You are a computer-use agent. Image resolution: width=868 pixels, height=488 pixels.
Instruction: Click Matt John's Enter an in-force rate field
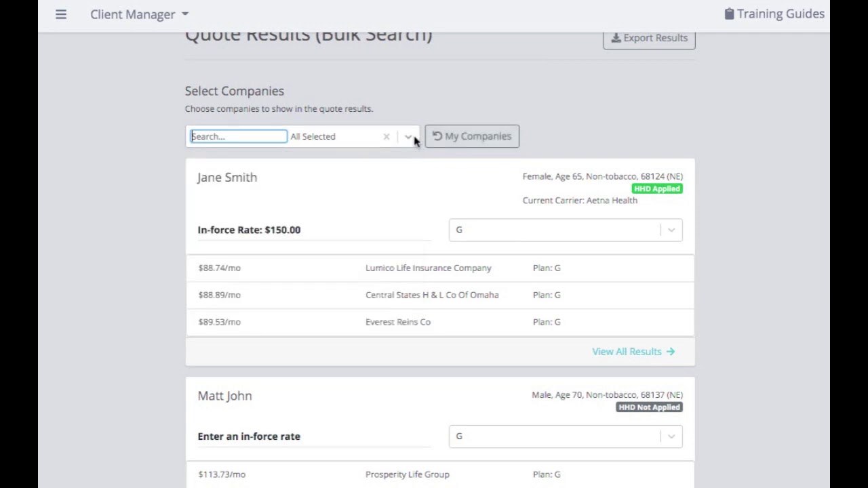[314, 436]
